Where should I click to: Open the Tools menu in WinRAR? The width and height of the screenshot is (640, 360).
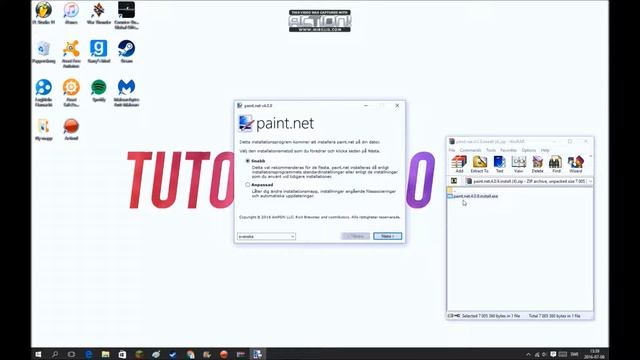[491, 150]
